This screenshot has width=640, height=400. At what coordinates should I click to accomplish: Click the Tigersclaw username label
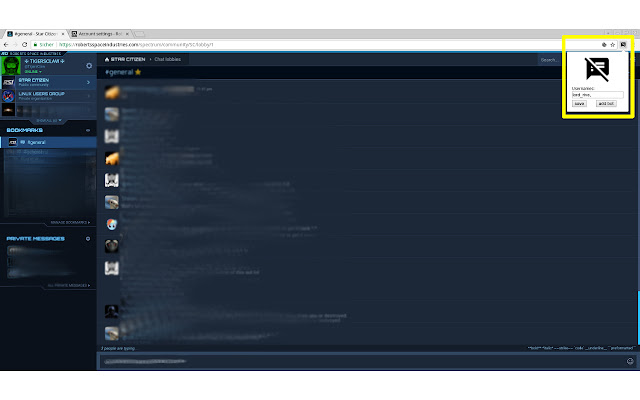[x=44, y=61]
